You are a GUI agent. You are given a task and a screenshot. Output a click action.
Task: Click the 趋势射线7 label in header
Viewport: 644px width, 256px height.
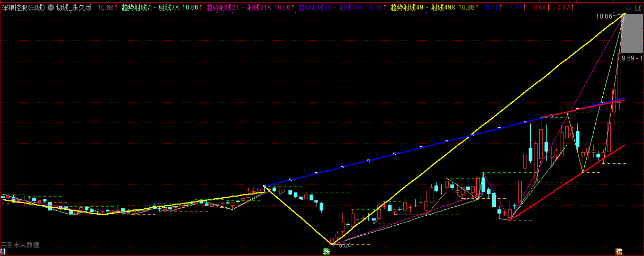(137, 7)
